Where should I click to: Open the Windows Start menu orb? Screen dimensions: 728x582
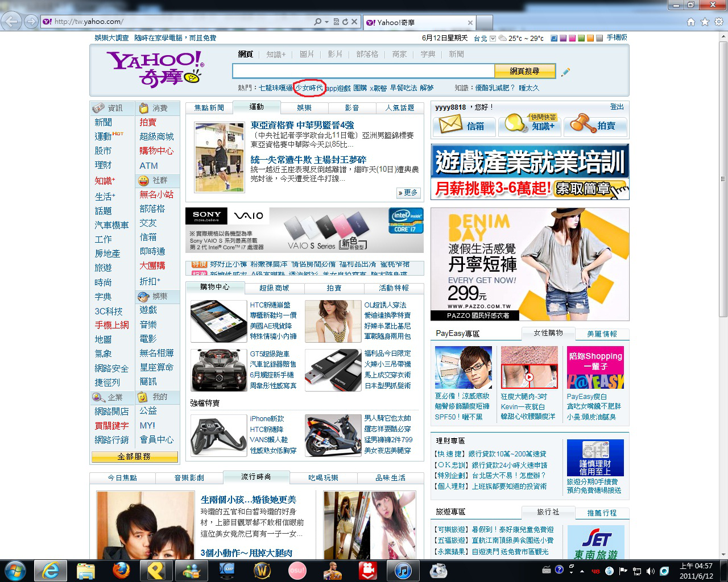click(15, 570)
